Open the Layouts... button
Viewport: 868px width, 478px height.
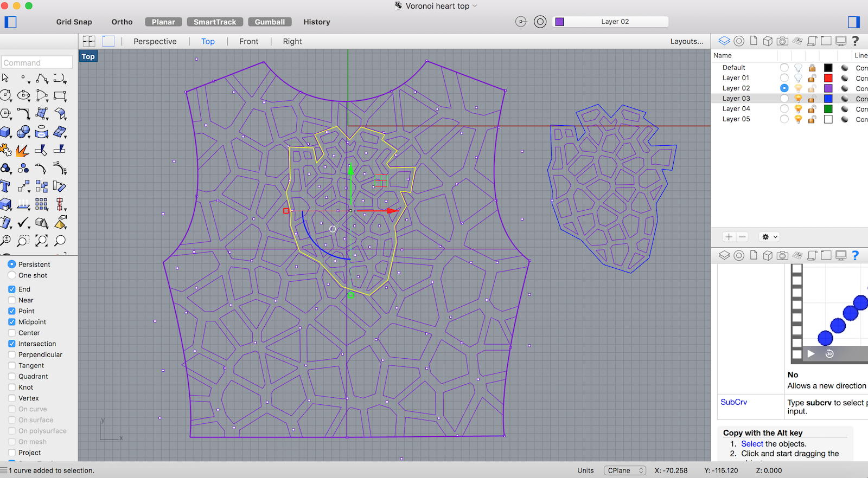coord(687,41)
